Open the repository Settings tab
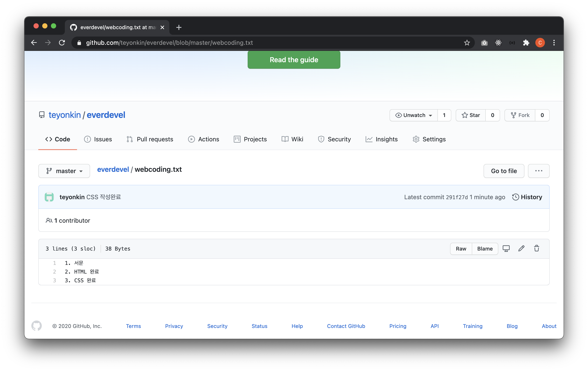 429,139
